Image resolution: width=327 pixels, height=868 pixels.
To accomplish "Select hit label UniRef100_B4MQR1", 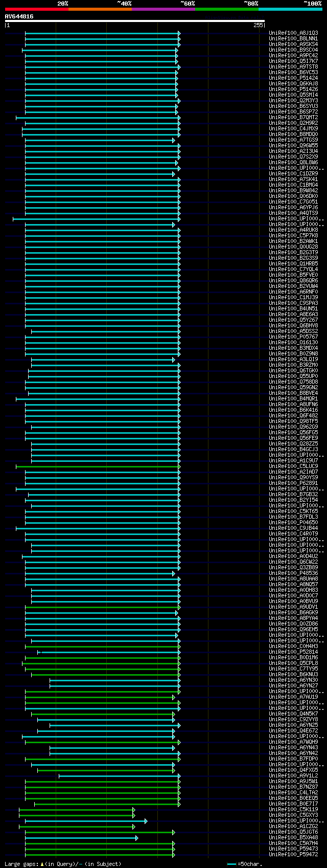I will (293, 399).
